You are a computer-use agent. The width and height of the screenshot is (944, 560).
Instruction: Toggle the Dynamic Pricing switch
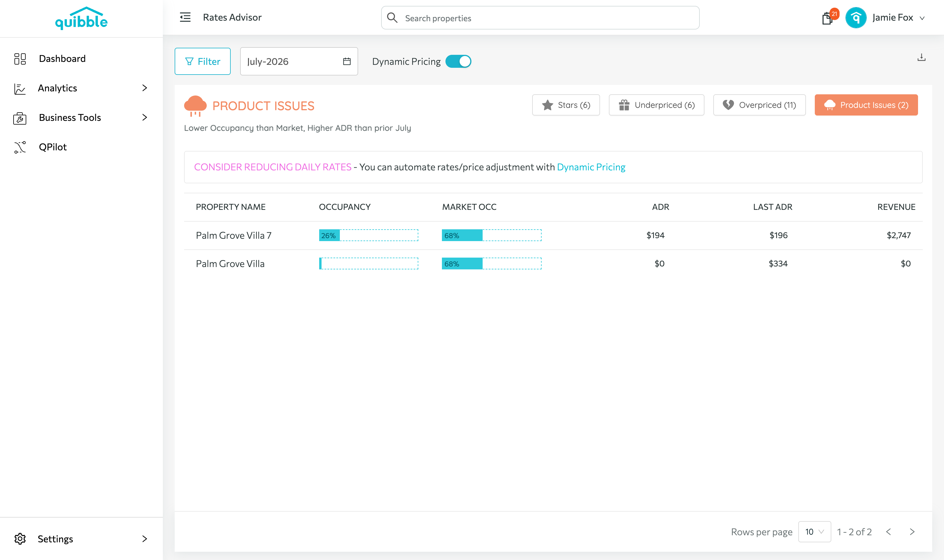pos(458,61)
